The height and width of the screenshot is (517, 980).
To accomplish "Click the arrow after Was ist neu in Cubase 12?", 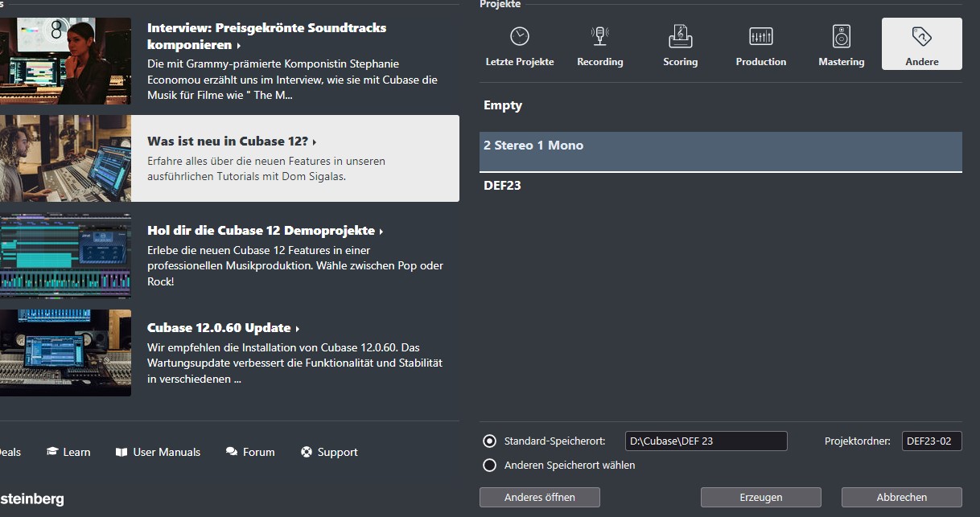I will coord(315,142).
